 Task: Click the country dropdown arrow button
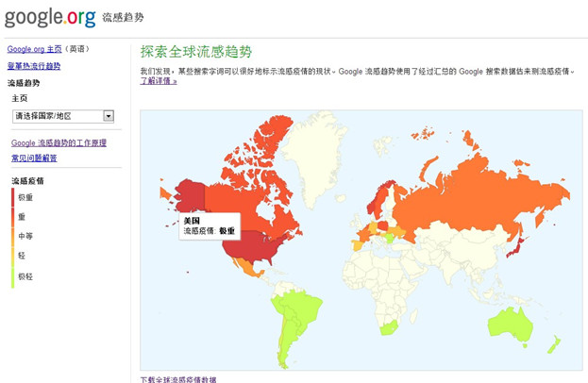109,116
